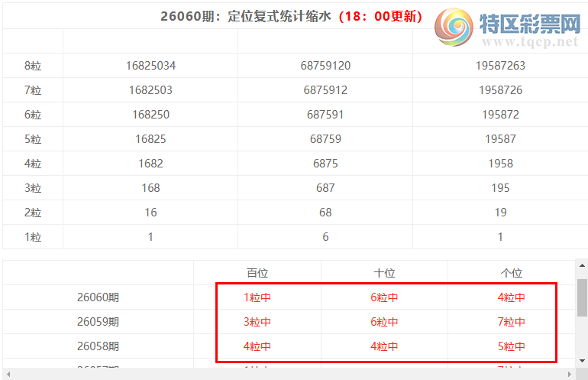Click the red text (18：00更新)
Screen dimensions: 588x380
(x=380, y=17)
